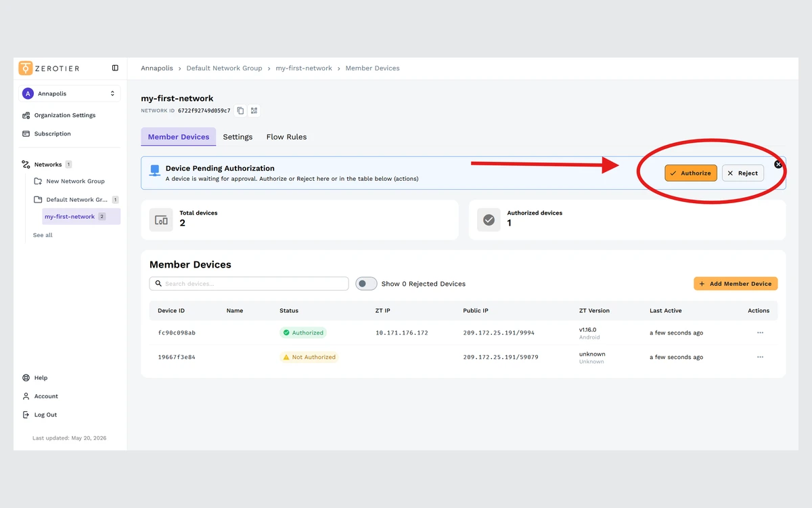This screenshot has height=508, width=812.
Task: Select device ID fc90c098ab
Action: (177, 333)
